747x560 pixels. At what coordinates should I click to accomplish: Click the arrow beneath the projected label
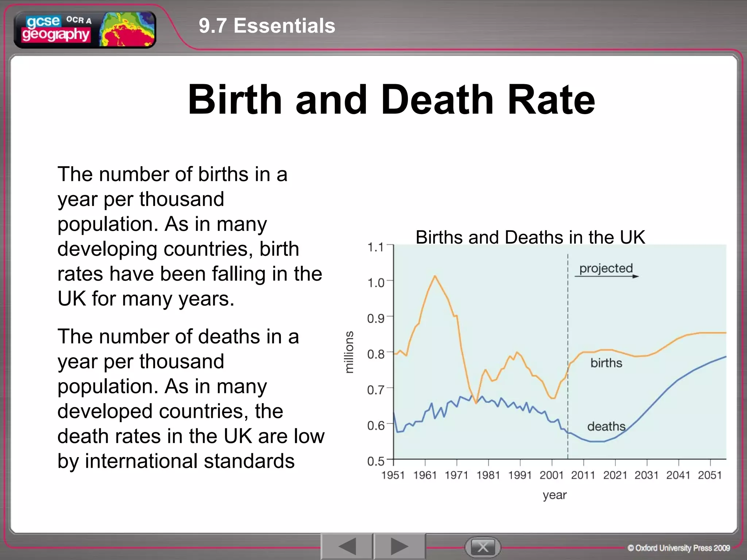(x=607, y=277)
